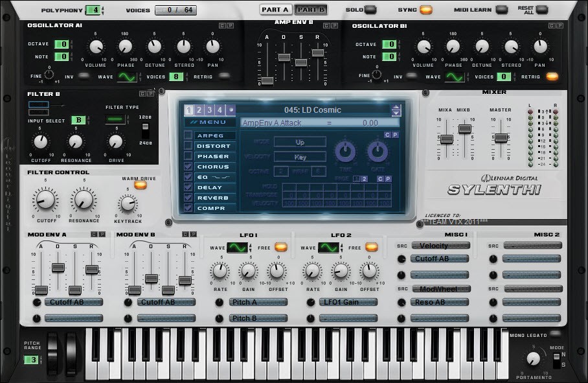Click the Oscillator B1 Volume knob

pos(424,47)
